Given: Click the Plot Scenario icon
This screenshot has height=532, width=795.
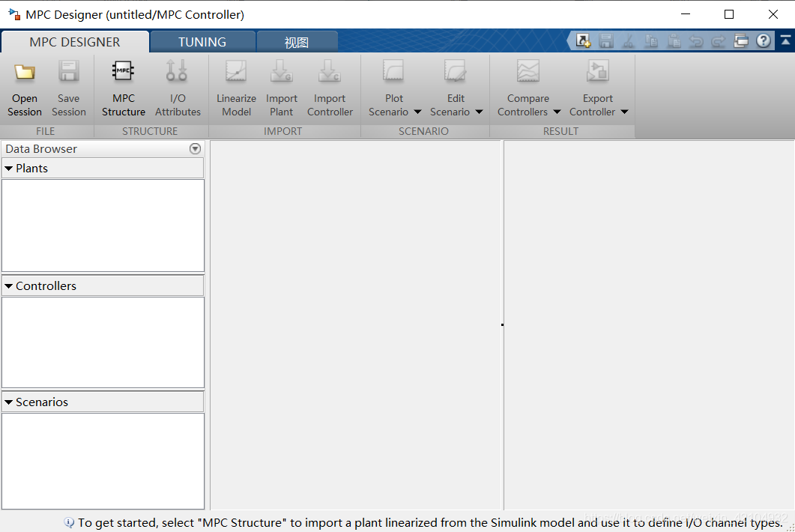Looking at the screenshot, I should 393,71.
